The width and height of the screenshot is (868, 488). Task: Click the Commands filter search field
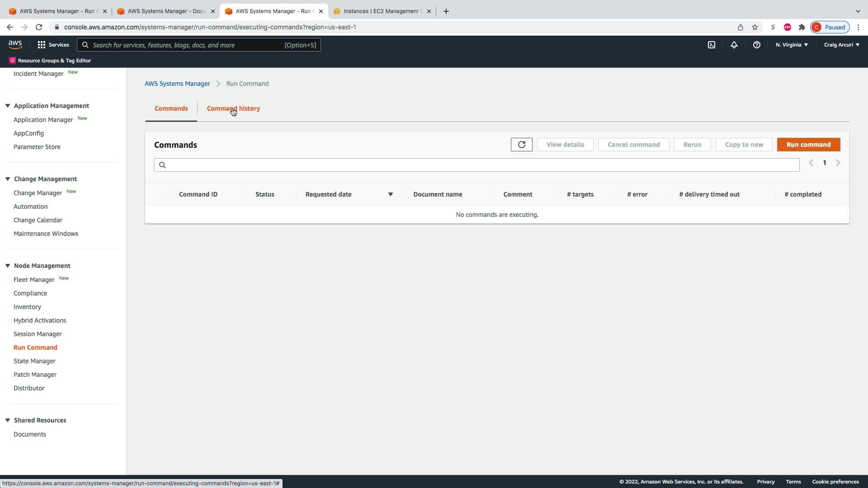(x=476, y=165)
